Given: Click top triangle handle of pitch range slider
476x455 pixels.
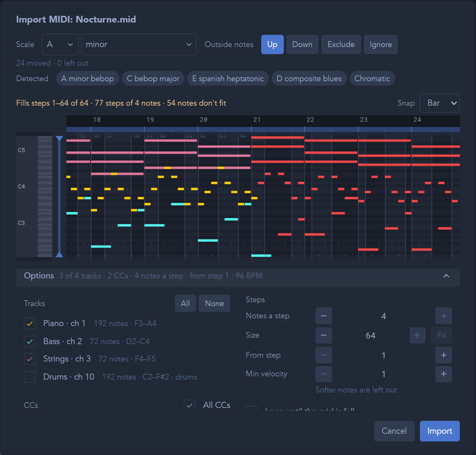Looking at the screenshot, I should (59, 138).
